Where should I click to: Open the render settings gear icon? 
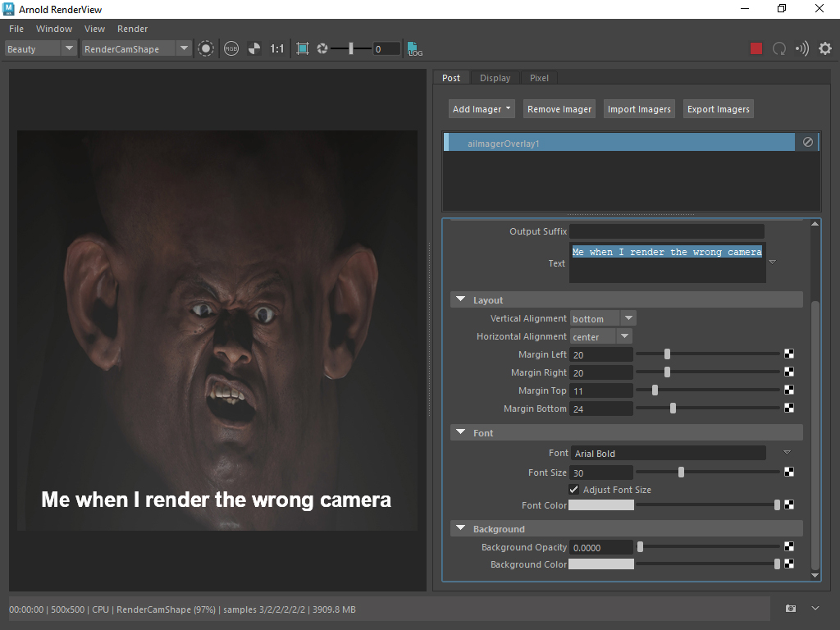pos(824,48)
